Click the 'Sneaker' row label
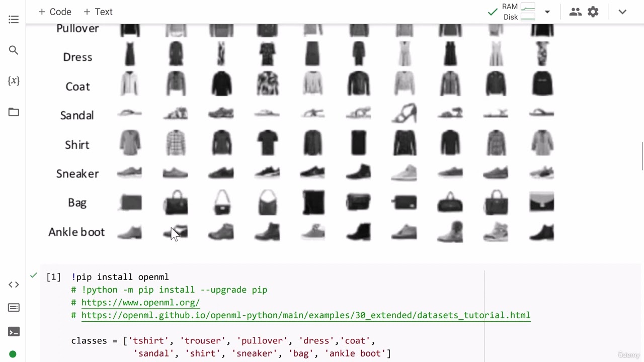This screenshot has width=644, height=362. tap(77, 174)
